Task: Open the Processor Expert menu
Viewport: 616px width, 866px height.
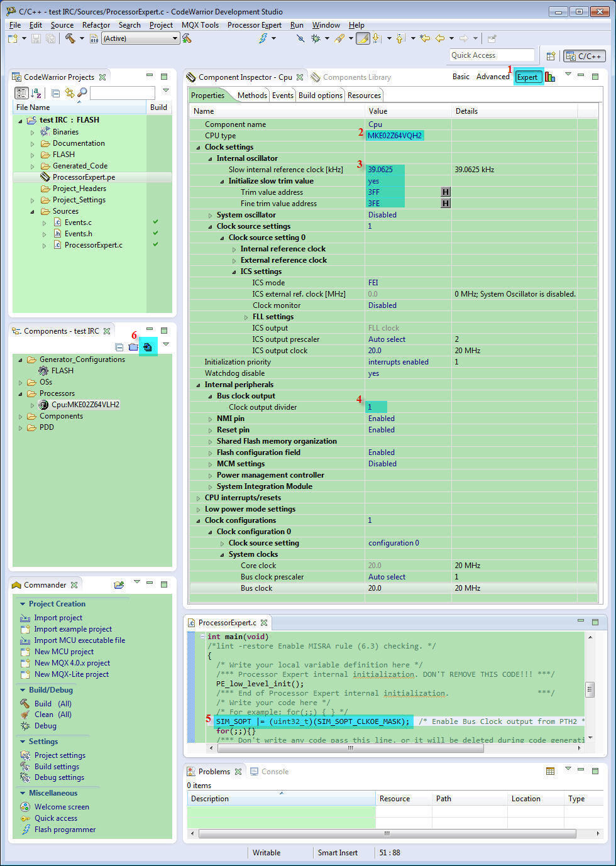Action: (x=254, y=25)
